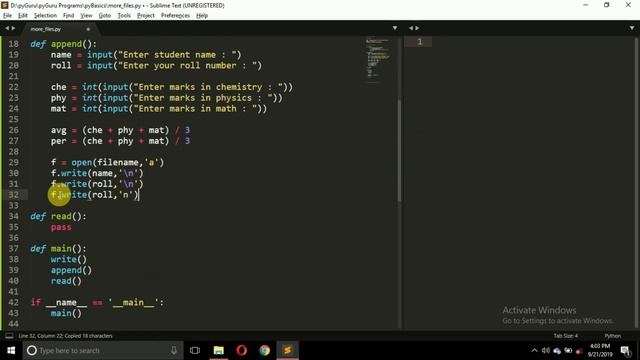
Task: Click f.write(name,'\n') line
Action: pyautogui.click(x=97, y=173)
